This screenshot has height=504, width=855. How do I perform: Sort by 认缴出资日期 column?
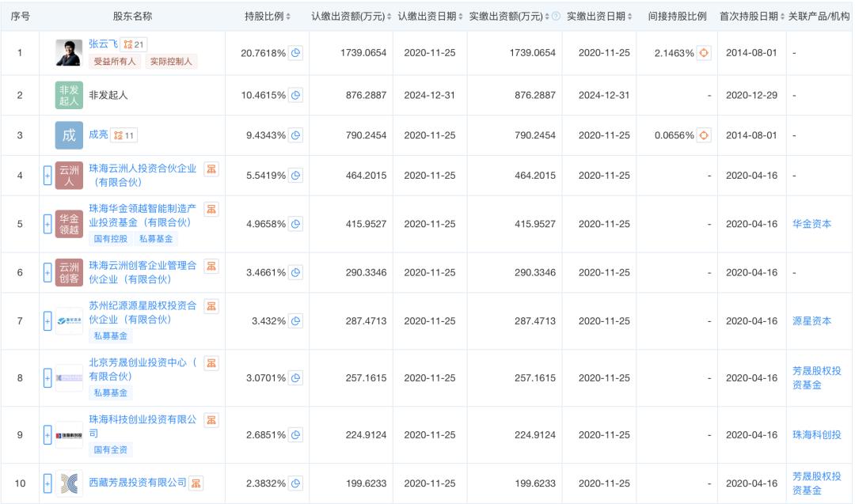[430, 17]
